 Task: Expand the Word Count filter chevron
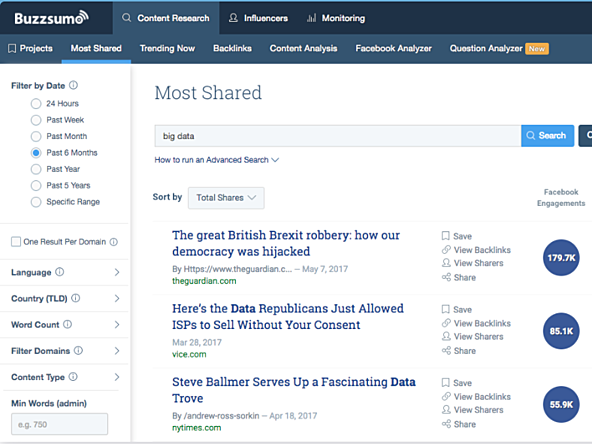[117, 325]
